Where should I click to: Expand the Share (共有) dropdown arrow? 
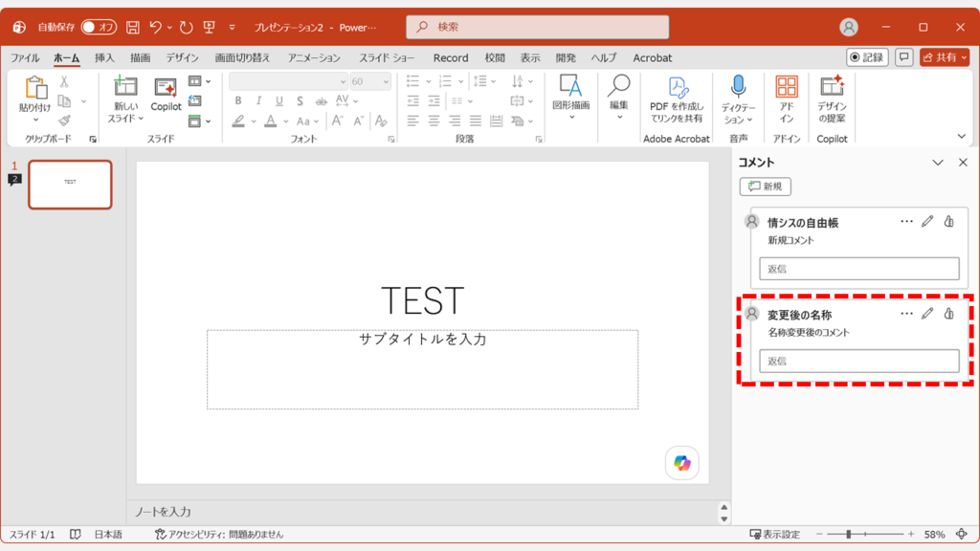pos(964,56)
